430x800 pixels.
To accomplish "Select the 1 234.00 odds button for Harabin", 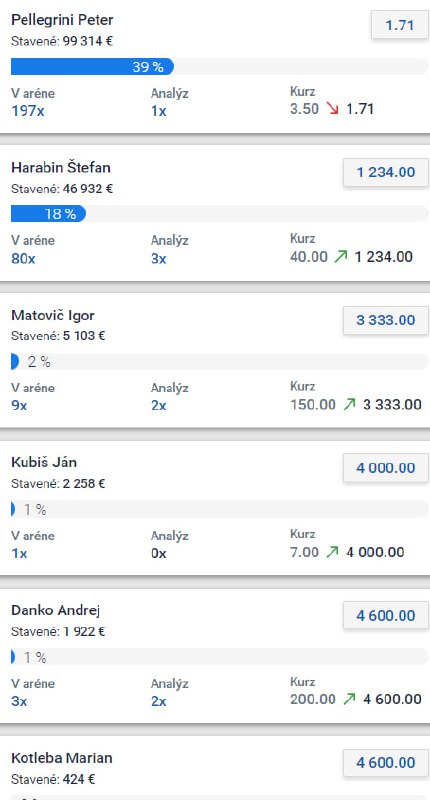I will pos(386,172).
